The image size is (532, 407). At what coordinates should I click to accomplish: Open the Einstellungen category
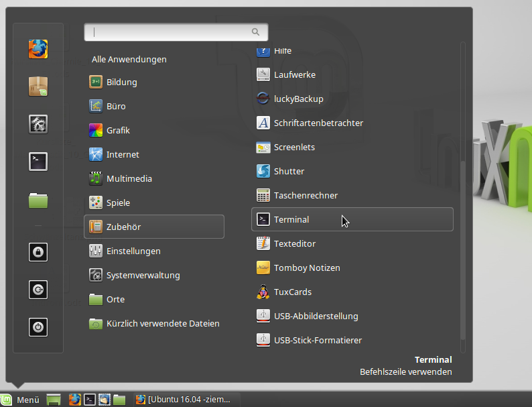tap(154, 251)
